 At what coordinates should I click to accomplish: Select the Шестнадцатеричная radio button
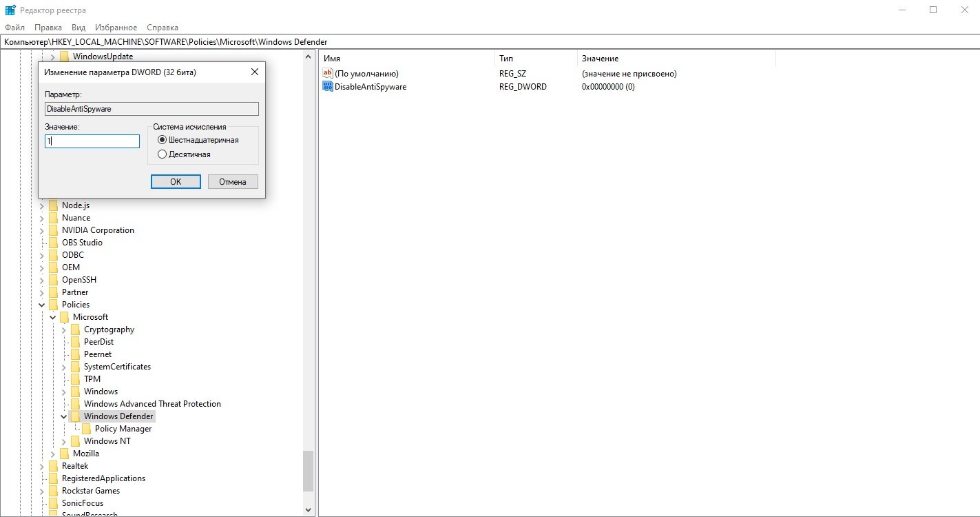[163, 140]
